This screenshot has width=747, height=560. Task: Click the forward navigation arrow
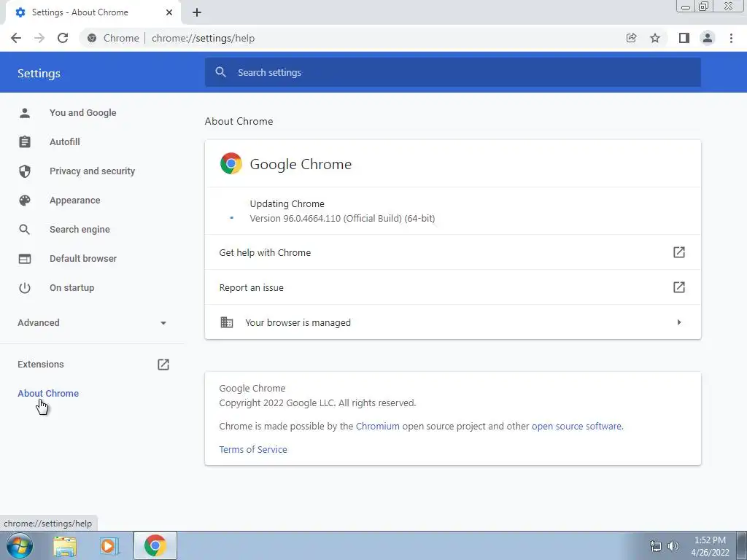click(39, 38)
